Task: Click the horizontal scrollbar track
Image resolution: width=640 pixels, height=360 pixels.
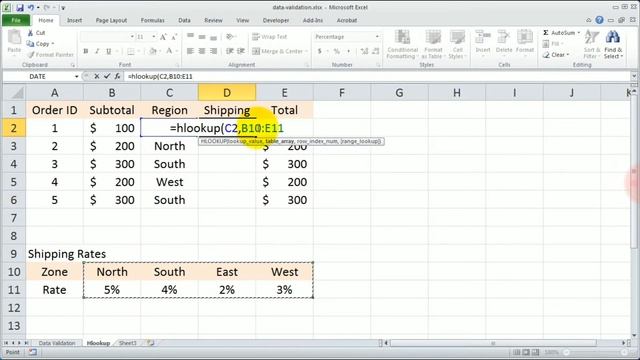Action: pos(505,343)
